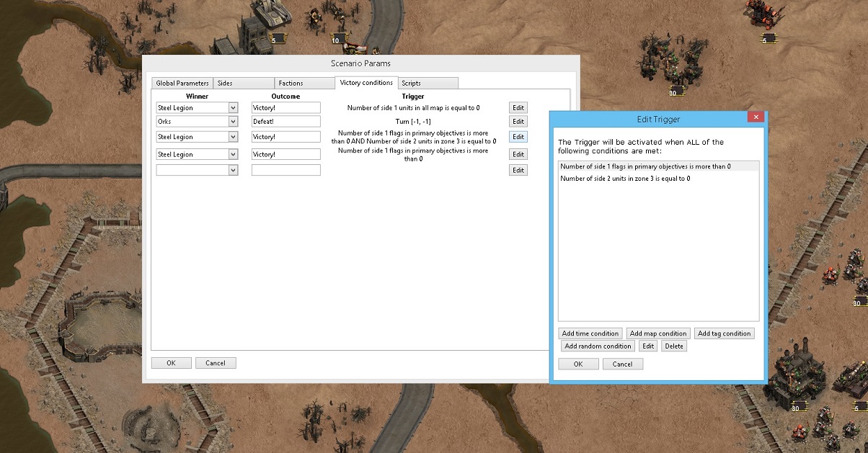Switch to the Sides tab

tap(244, 84)
